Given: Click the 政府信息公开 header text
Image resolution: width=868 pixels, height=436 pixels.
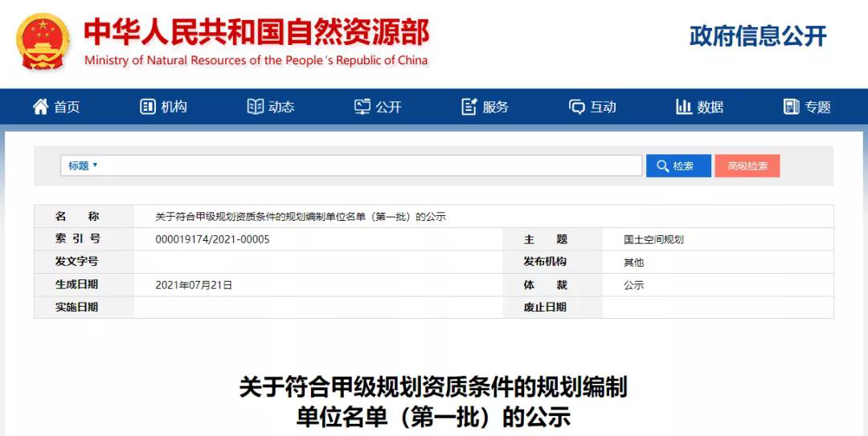Looking at the screenshot, I should 757,36.
